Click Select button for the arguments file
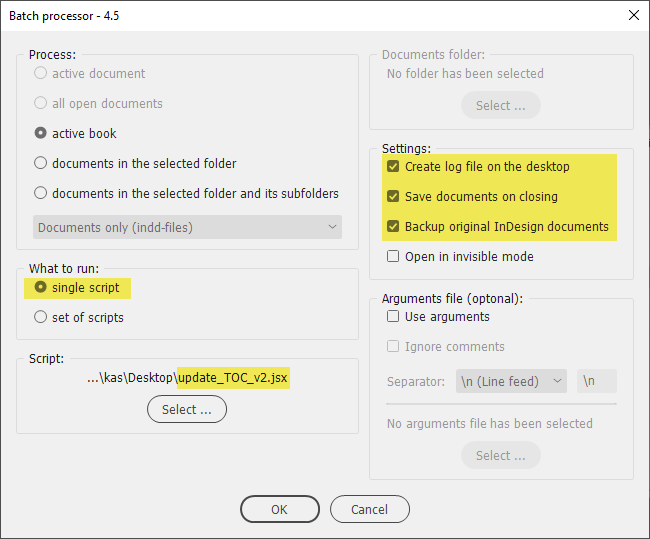The image size is (650, 539). 501,455
